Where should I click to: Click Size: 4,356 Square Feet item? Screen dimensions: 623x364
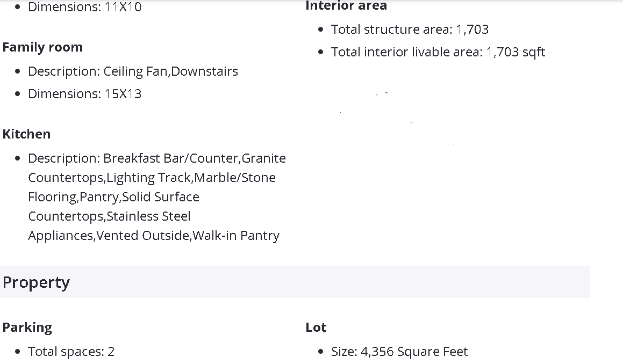[x=399, y=352]
